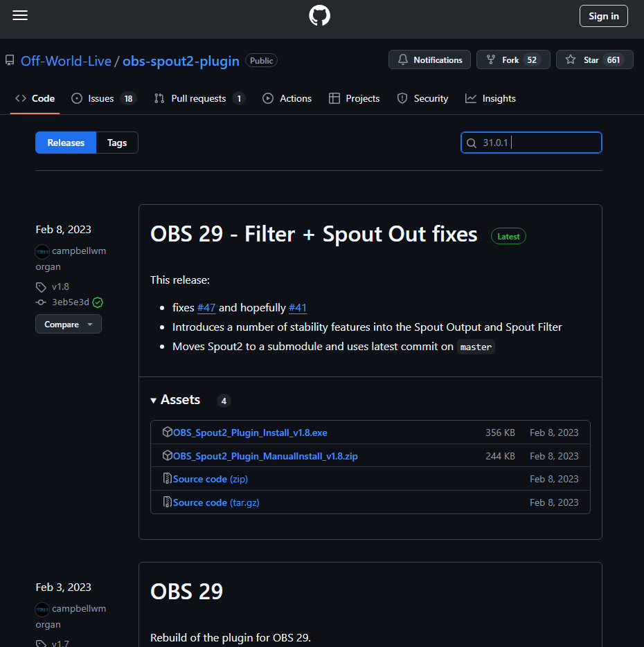644x647 pixels.
Task: Select the Releases button
Action: pos(66,143)
